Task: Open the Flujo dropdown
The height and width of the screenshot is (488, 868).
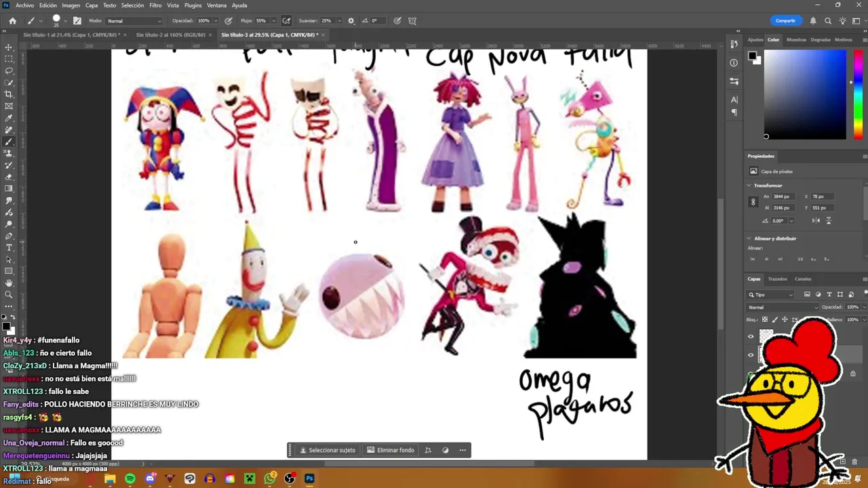Action: point(273,21)
